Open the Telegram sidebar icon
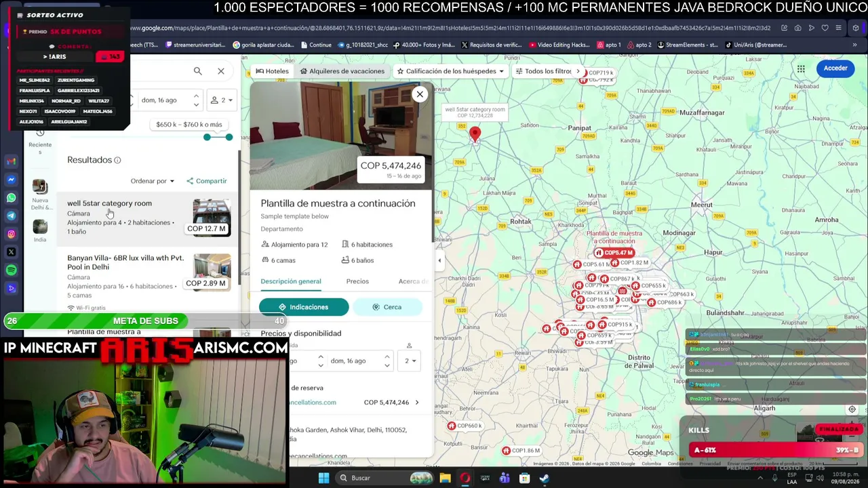868x488 pixels. point(11,216)
